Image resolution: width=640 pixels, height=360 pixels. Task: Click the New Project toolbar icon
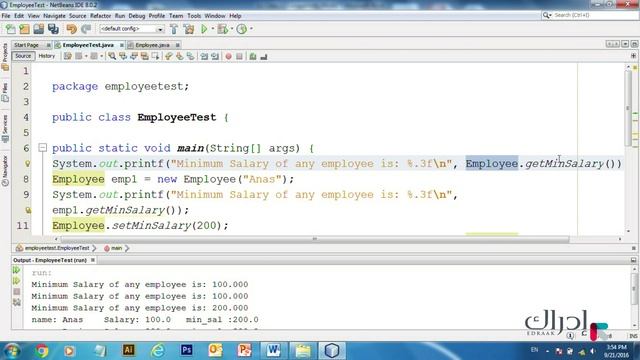coord(24,29)
